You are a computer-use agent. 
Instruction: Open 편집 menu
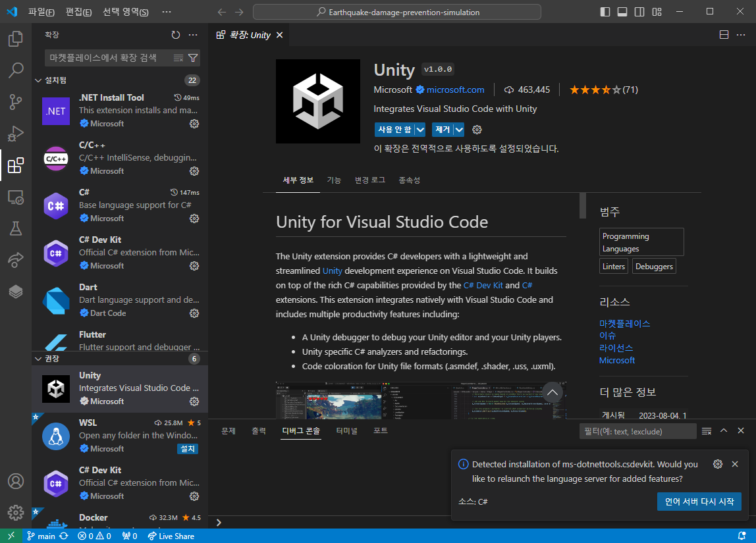click(78, 12)
